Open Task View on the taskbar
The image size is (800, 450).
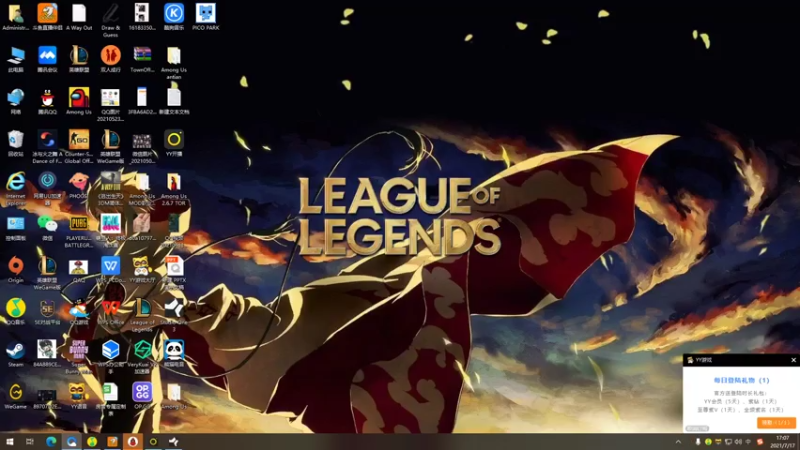point(30,442)
